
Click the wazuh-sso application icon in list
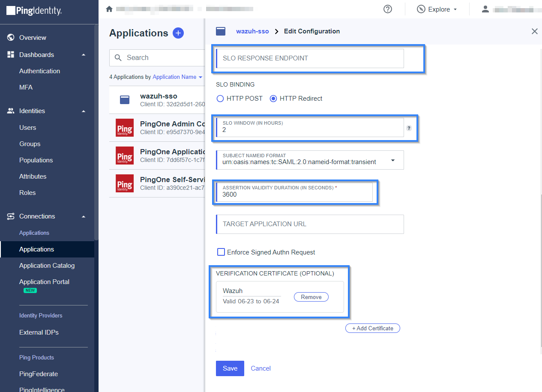[x=125, y=100]
